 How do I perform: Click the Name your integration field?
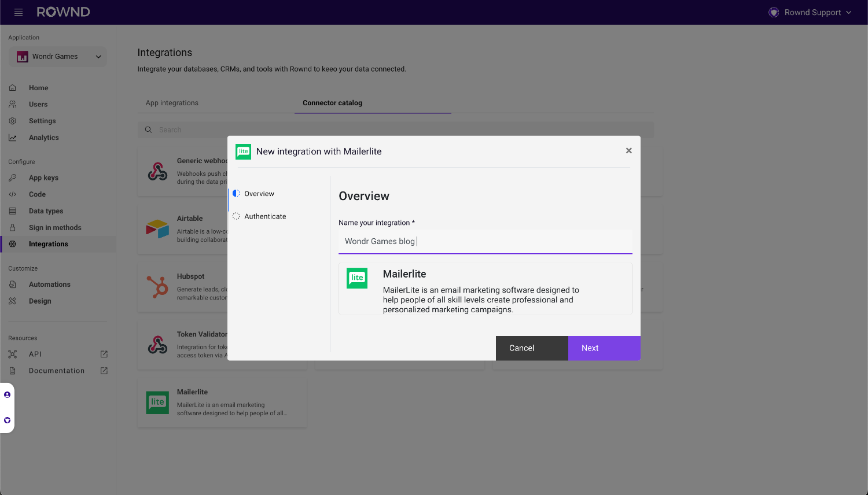485,242
